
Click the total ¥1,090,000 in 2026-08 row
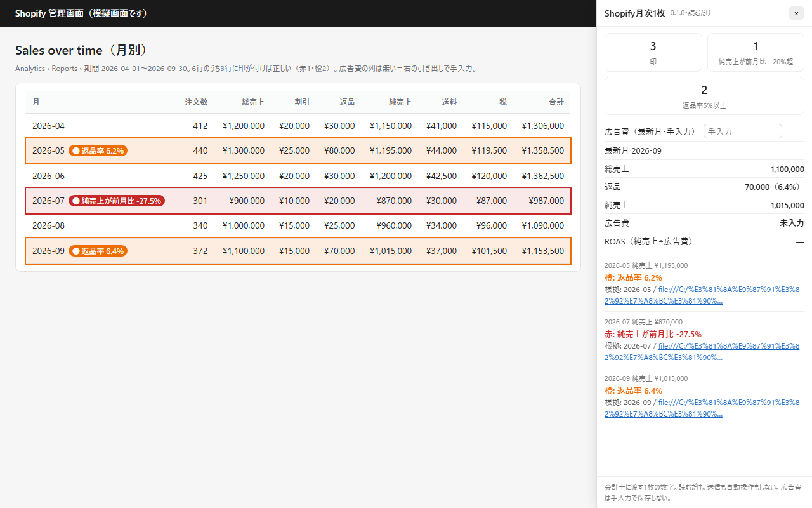pos(542,225)
